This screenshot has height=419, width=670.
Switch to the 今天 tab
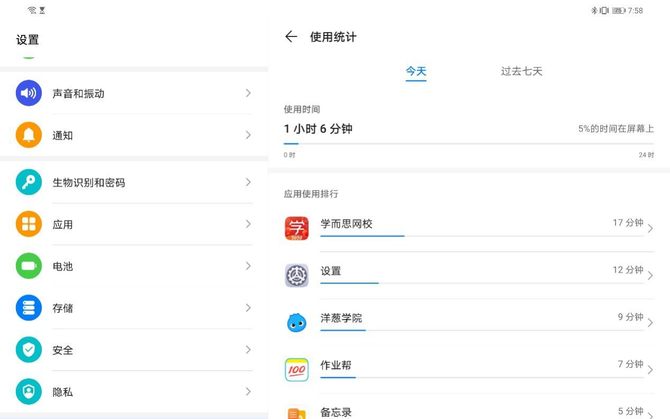(416, 71)
